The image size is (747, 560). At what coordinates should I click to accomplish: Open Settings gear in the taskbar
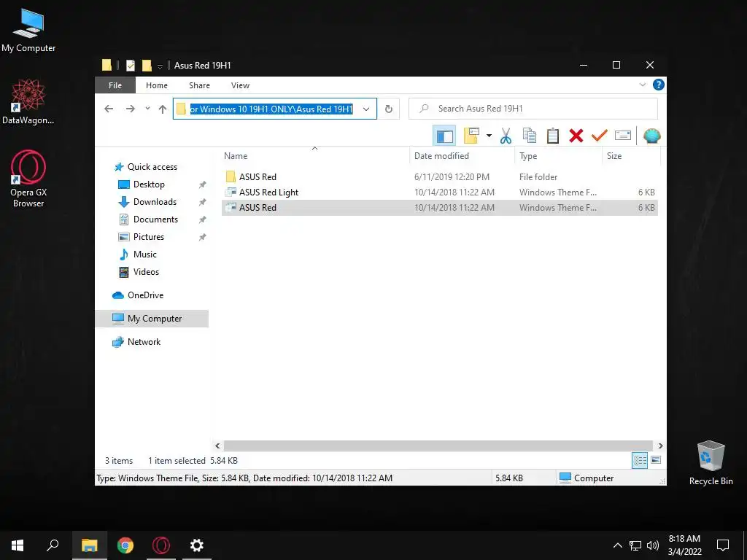pos(197,545)
